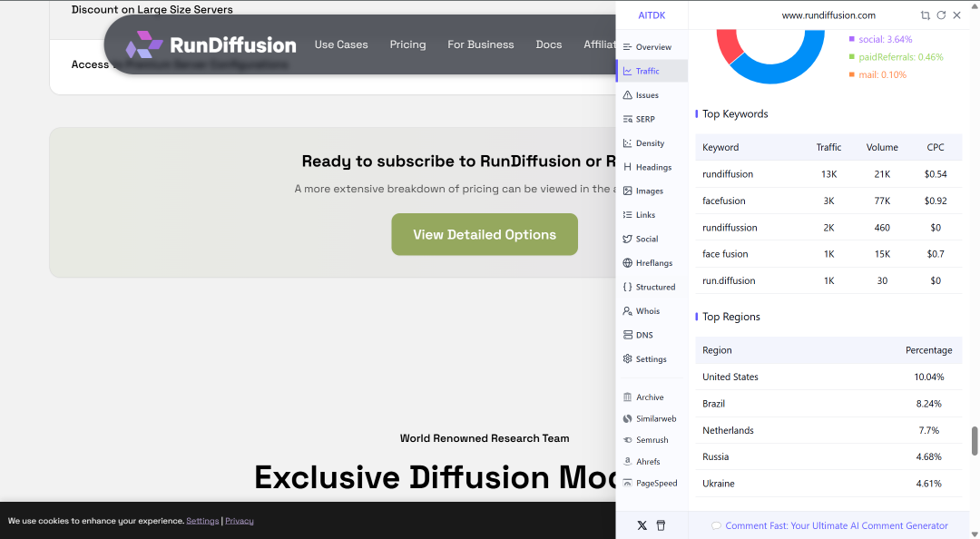Click the panel dock-position icon
The width and height of the screenshot is (980, 539).
point(925,15)
